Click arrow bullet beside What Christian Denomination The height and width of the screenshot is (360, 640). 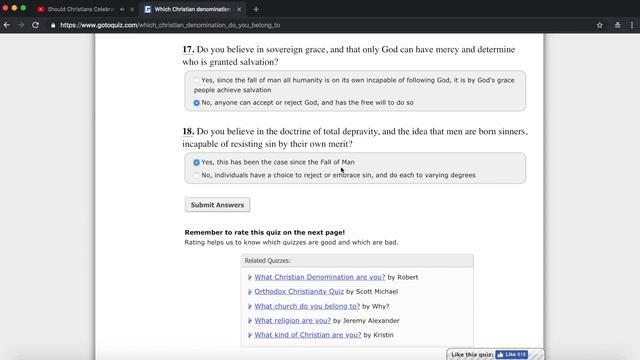point(250,277)
